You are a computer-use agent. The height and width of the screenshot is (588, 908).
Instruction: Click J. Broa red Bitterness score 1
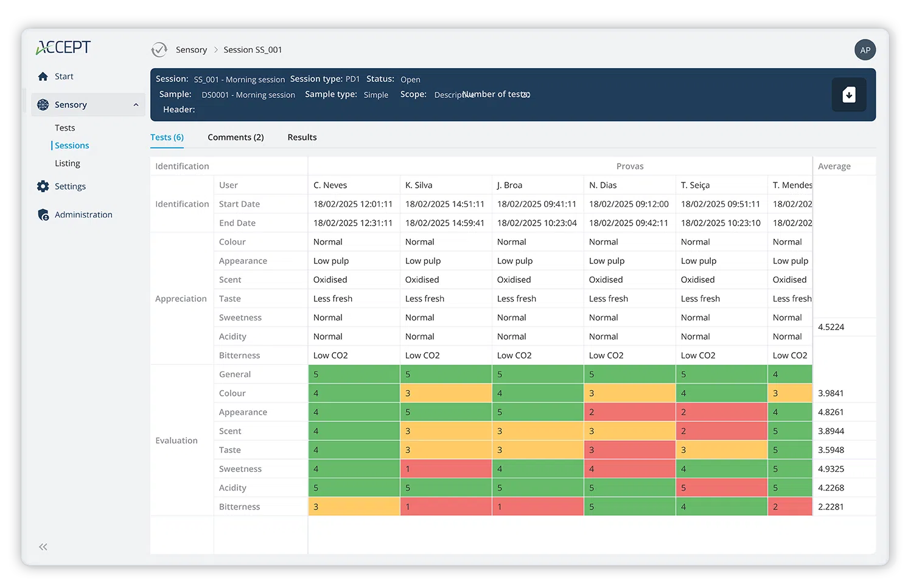pos(537,507)
